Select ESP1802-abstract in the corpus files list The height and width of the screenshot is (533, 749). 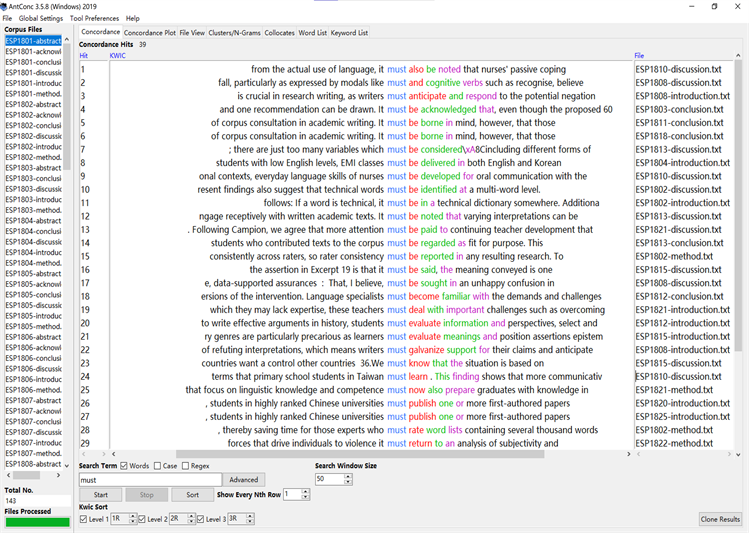coord(33,104)
